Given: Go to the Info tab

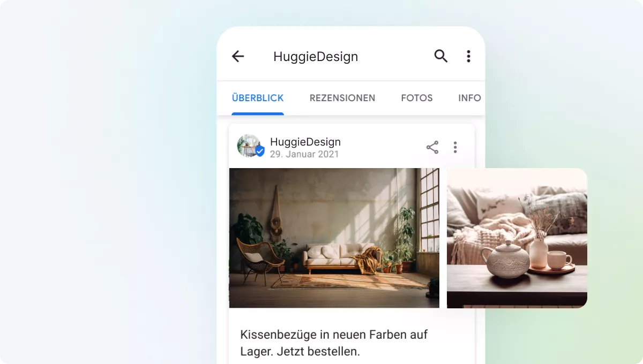Looking at the screenshot, I should coord(469,98).
